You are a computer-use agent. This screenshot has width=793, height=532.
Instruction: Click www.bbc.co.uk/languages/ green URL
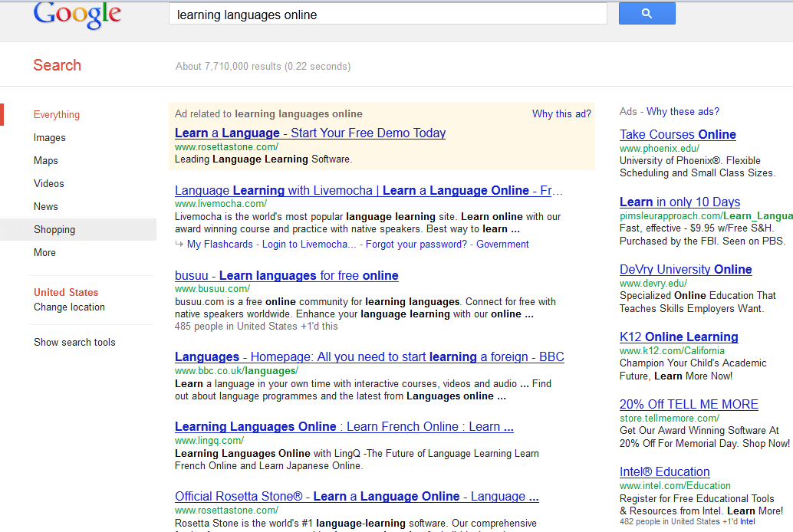237,371
